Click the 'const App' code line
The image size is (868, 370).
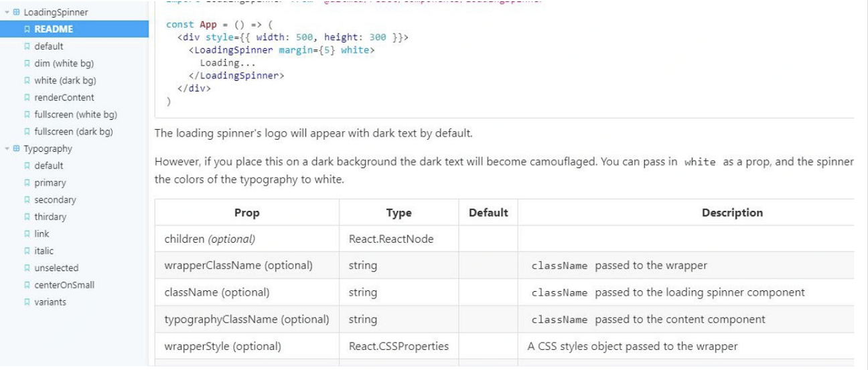coord(219,25)
